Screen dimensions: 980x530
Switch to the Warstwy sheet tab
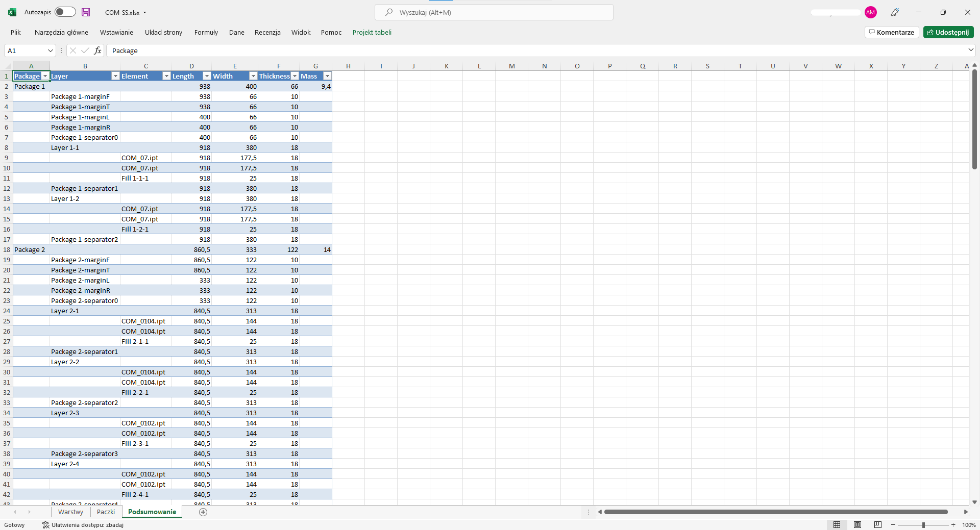point(70,512)
